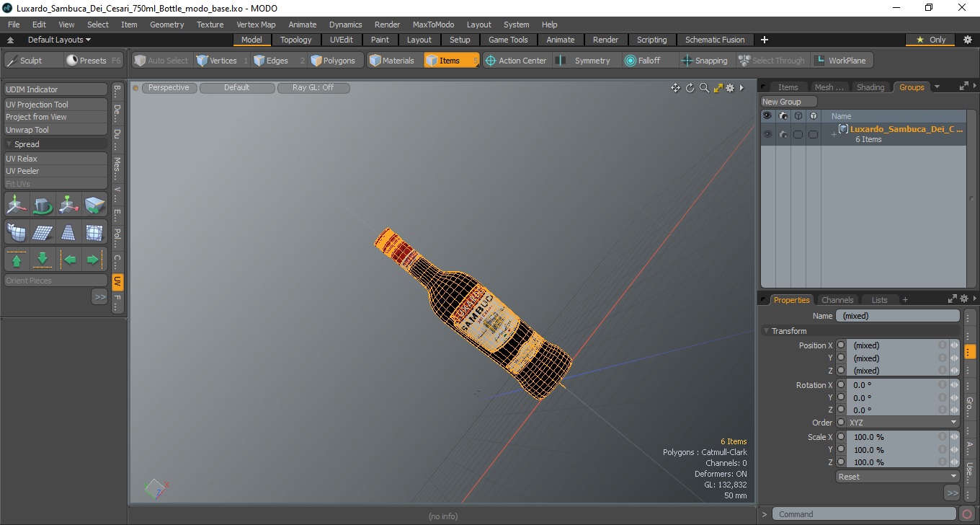
Task: Collapse the Spread section
Action: 9,144
